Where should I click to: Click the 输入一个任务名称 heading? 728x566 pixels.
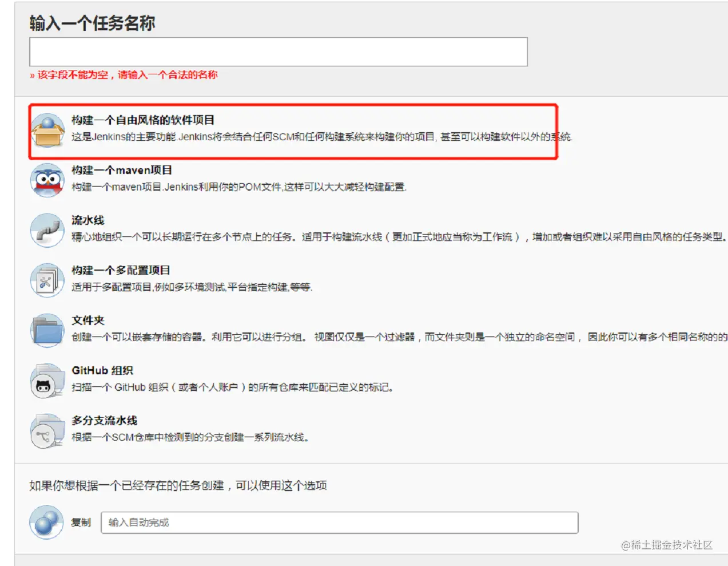tap(92, 23)
